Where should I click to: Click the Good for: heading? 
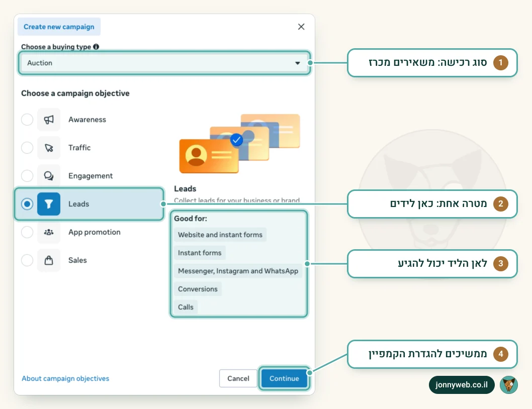click(191, 219)
